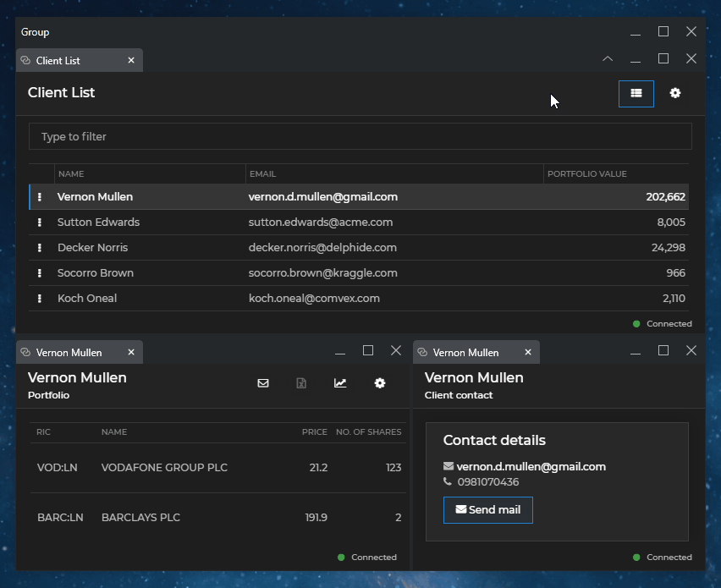The width and height of the screenshot is (721, 588).
Task: Open Portfolio settings gear icon
Action: pyautogui.click(x=380, y=383)
